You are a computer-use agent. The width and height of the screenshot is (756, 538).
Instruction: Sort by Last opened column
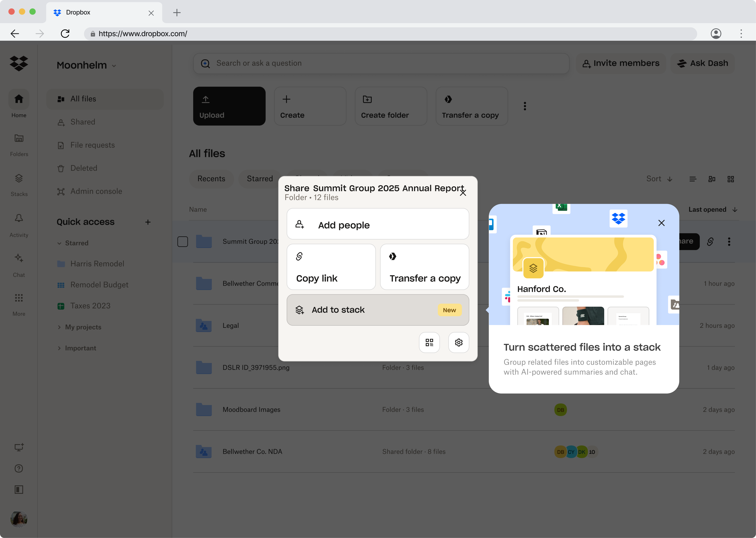[x=713, y=210]
